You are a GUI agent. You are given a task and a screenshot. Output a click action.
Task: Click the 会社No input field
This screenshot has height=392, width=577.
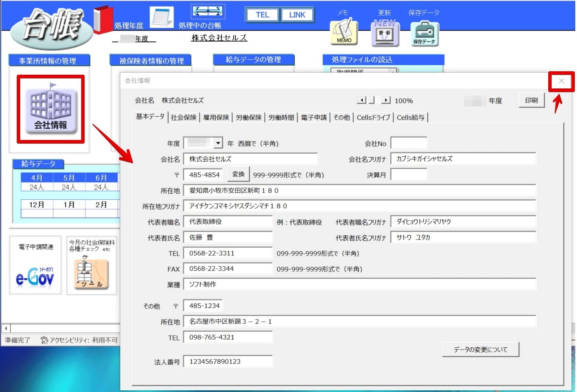pos(409,143)
